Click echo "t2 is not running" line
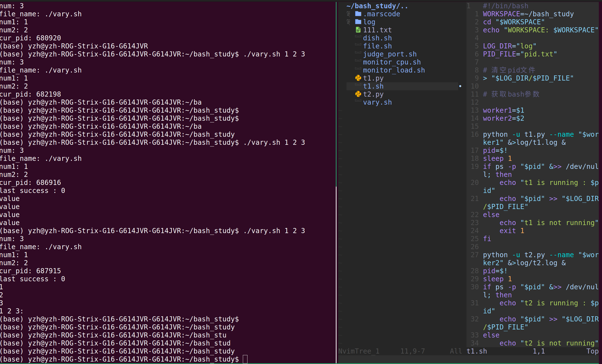This screenshot has width=602, height=364. tap(549, 343)
